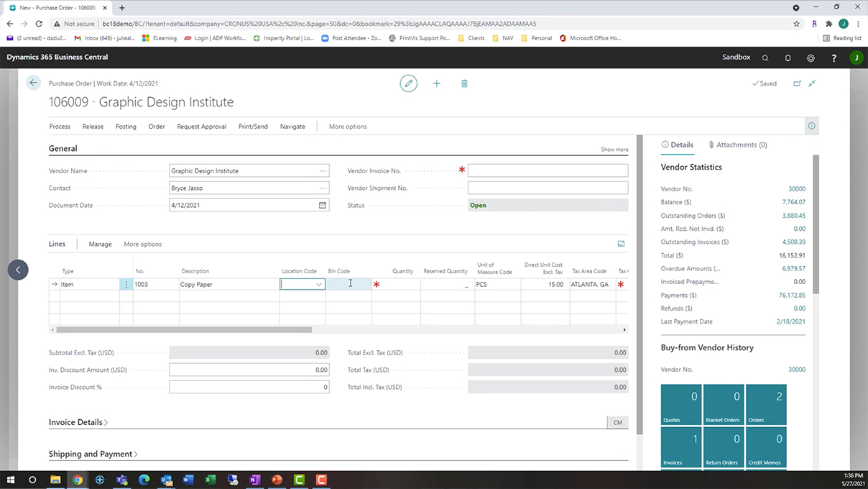Open the search magnifier in header
This screenshot has width=868, height=489.
765,58
